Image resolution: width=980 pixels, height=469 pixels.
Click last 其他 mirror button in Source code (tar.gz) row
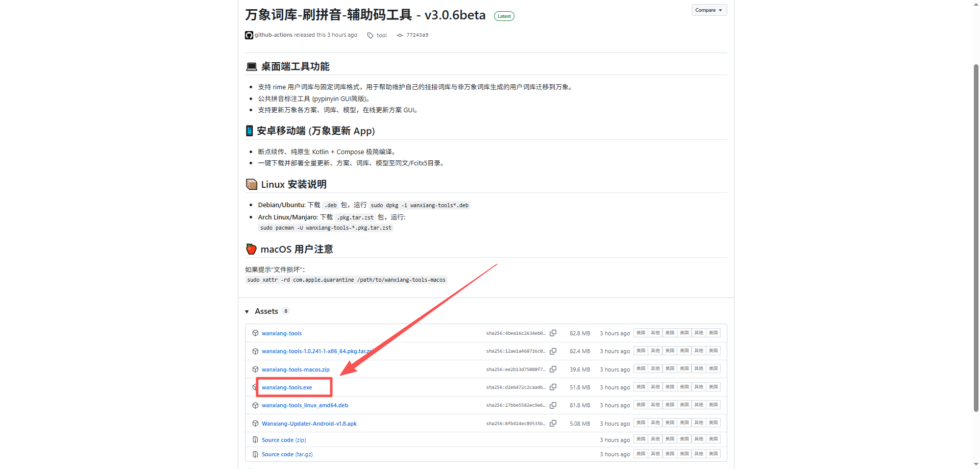pos(699,454)
